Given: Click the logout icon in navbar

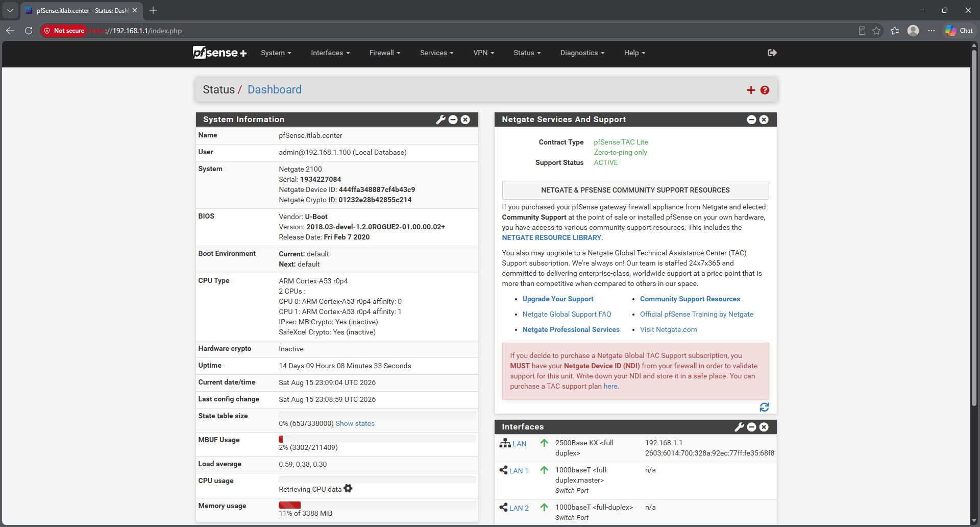Looking at the screenshot, I should click(x=772, y=53).
